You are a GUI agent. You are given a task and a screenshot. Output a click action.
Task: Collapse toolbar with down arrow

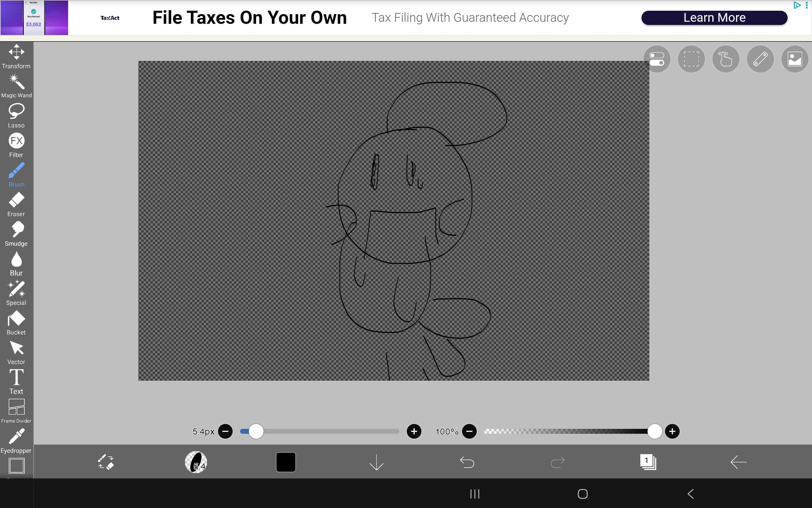(x=376, y=462)
